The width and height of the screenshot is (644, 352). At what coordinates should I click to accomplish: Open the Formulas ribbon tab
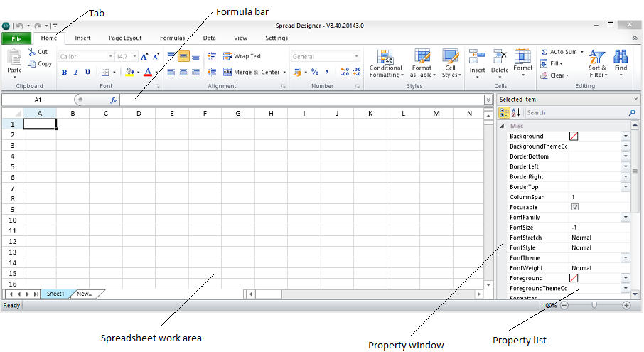(172, 38)
